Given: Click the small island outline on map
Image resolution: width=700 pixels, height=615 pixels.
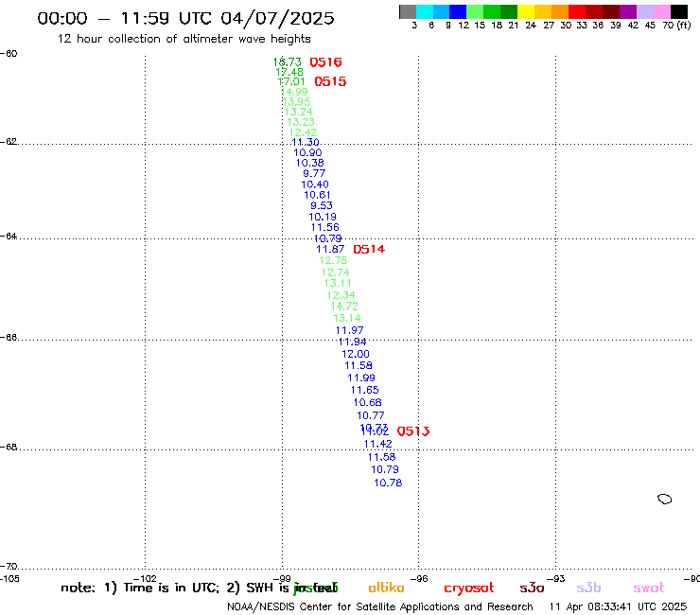Looking at the screenshot, I should point(665,499).
